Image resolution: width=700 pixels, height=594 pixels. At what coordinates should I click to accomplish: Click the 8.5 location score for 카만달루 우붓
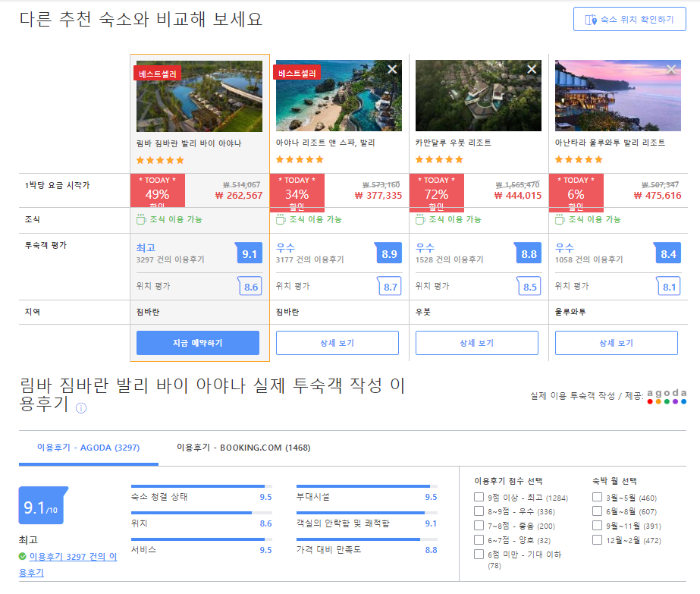click(x=529, y=286)
